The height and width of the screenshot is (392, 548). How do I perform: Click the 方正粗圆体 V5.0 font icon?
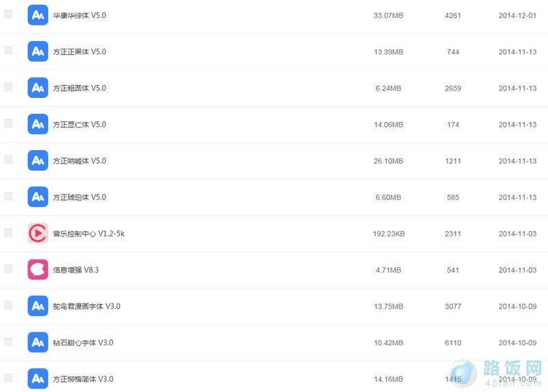pos(38,88)
